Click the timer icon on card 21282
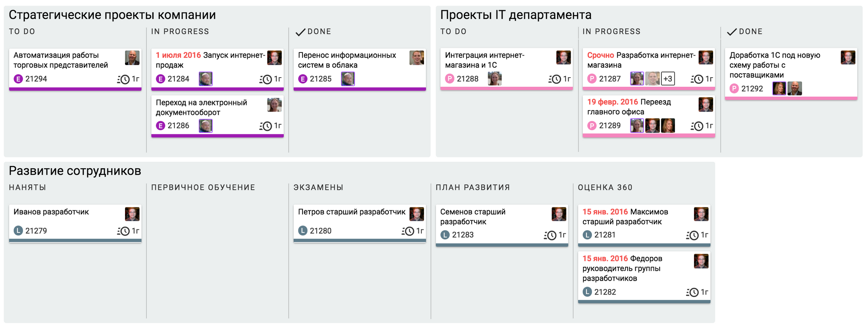Viewport: 868px width, 327px height. tap(693, 292)
